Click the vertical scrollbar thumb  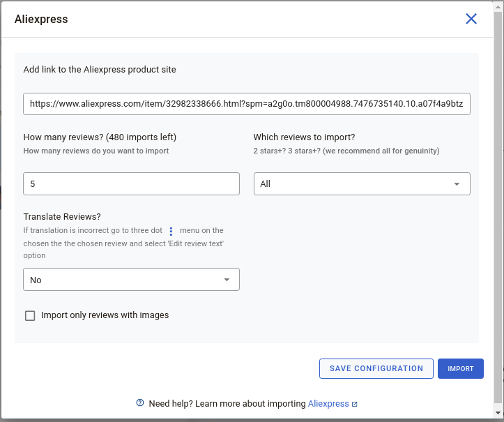pyautogui.click(x=498, y=207)
